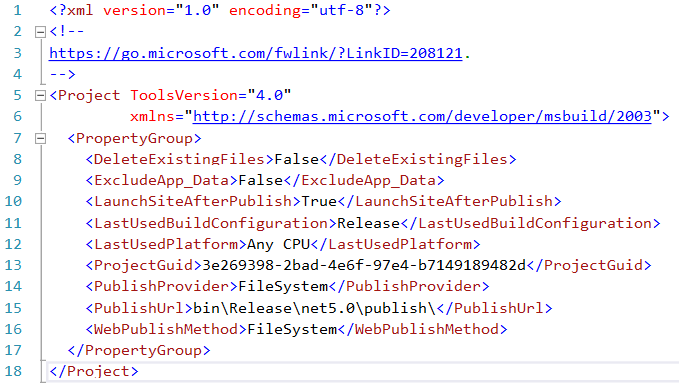
Task: Collapse the Project element fold marker
Action: coord(40,96)
